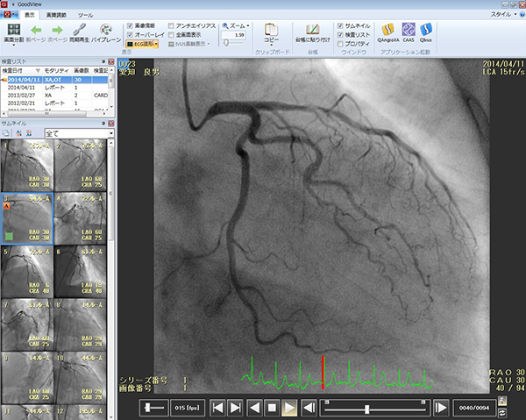Switch to the 画質調節 ribbon tab
Image resolution: width=526 pixels, height=420 pixels.
(x=58, y=15)
